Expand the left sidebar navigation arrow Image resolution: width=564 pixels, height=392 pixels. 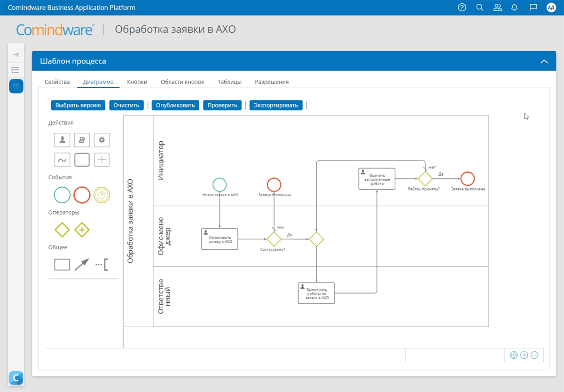click(x=16, y=55)
